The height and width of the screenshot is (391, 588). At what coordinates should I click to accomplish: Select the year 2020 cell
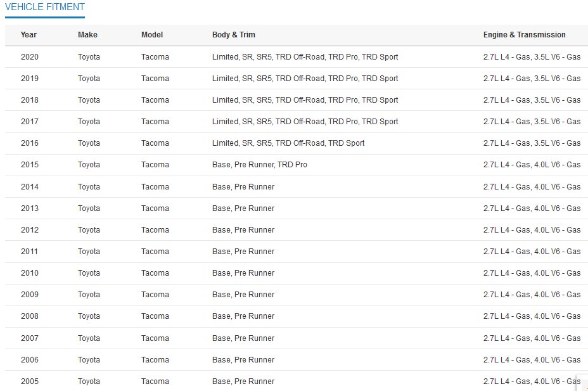pyautogui.click(x=30, y=57)
